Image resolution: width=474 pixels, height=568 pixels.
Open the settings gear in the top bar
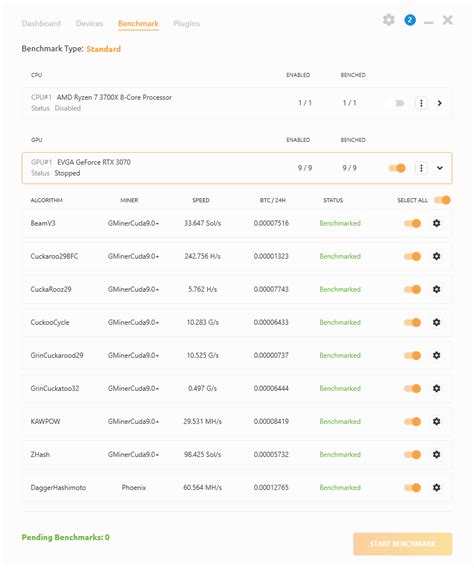point(389,20)
